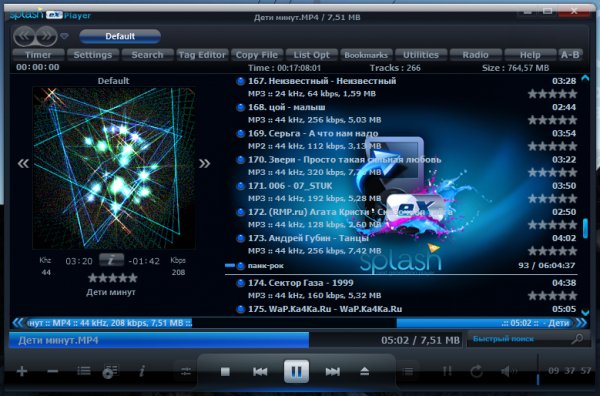This screenshot has width=600, height=396.
Task: Open the small dropdown arrow beside navigation buttons
Action: click(64, 36)
